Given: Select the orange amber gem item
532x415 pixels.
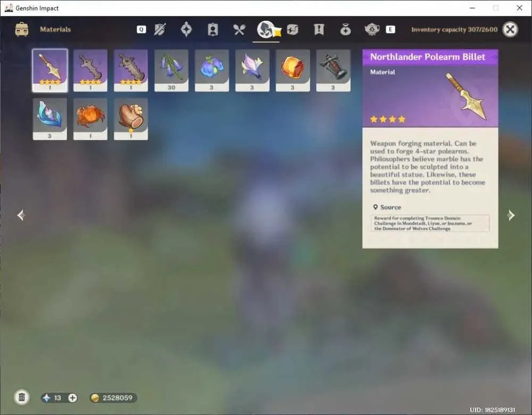Looking at the screenshot, I should (293, 70).
